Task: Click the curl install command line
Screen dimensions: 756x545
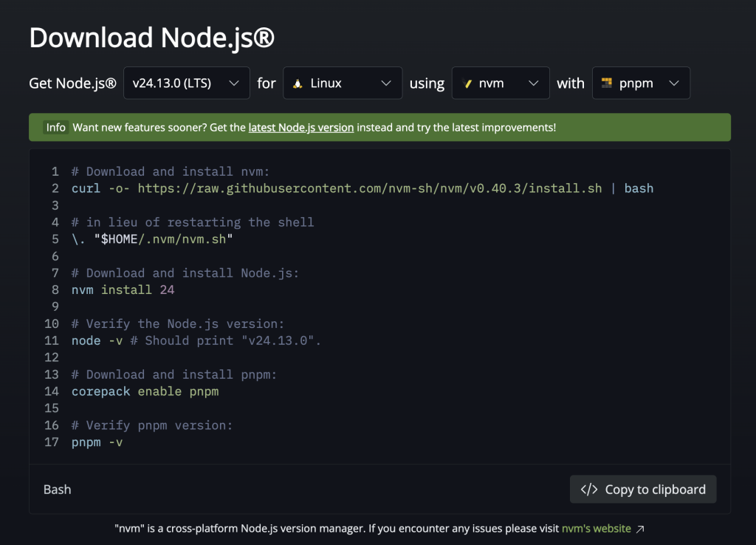Action: [362, 188]
